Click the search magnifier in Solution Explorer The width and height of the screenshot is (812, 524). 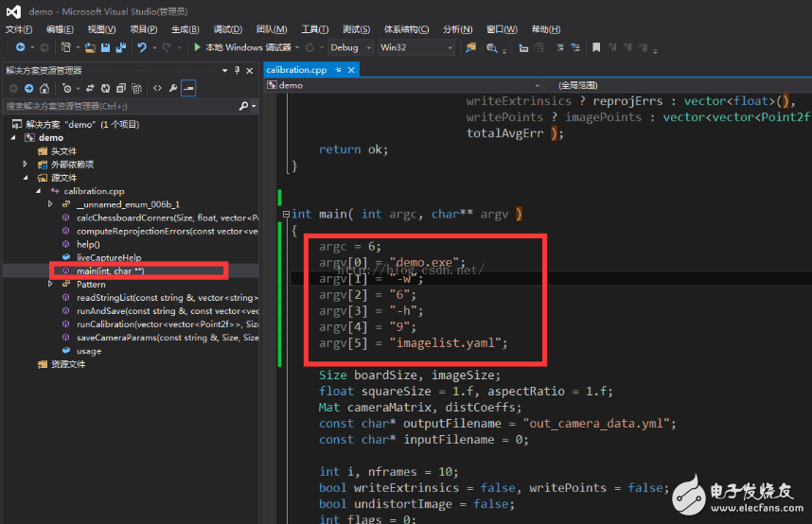click(244, 107)
